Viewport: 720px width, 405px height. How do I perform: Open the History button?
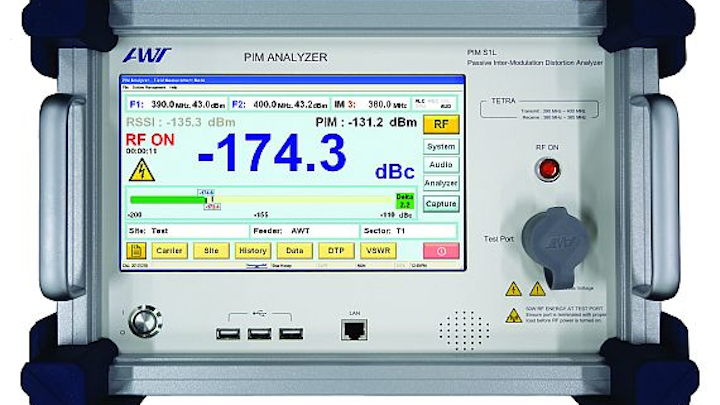tap(253, 251)
